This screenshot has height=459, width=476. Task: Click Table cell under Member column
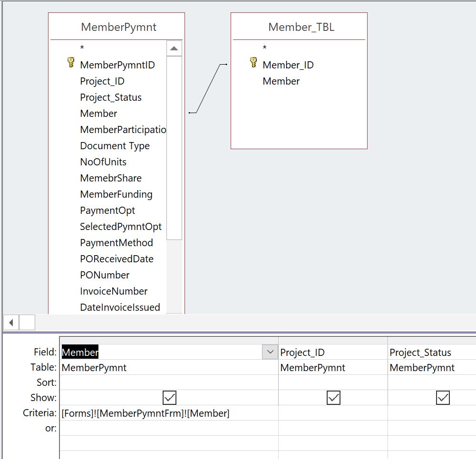click(x=169, y=367)
